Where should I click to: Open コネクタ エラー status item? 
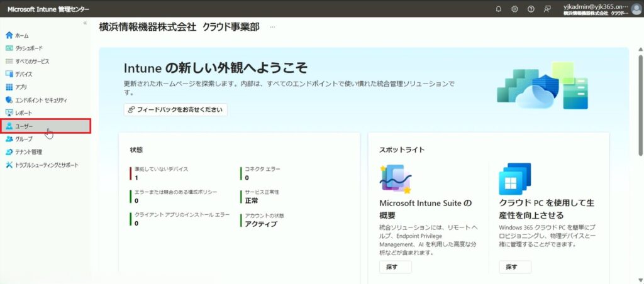[260, 173]
